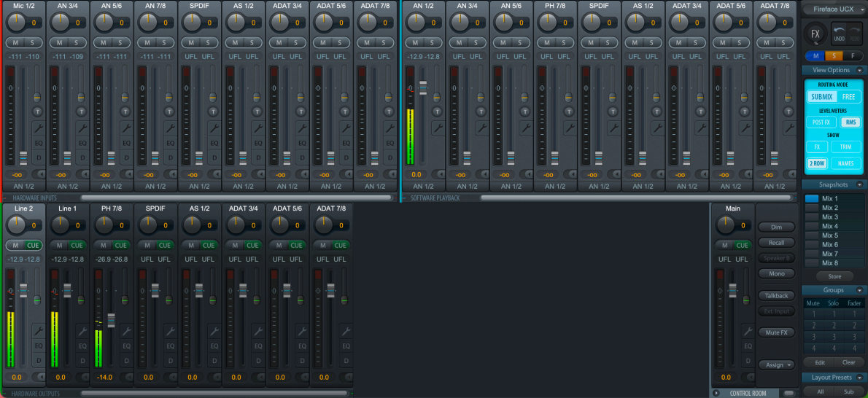
Task: Click global orange S (solo) master button
Action: (834, 56)
